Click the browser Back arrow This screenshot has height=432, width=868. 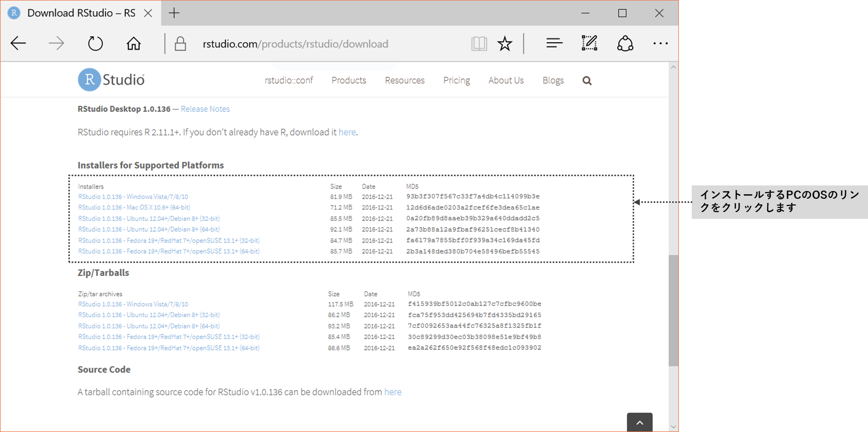[x=19, y=44]
